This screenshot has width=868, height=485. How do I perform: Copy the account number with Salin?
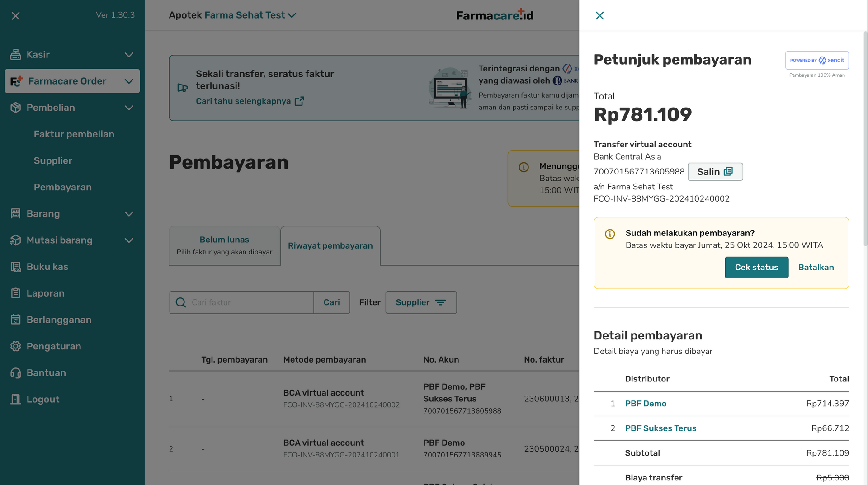[x=715, y=172]
